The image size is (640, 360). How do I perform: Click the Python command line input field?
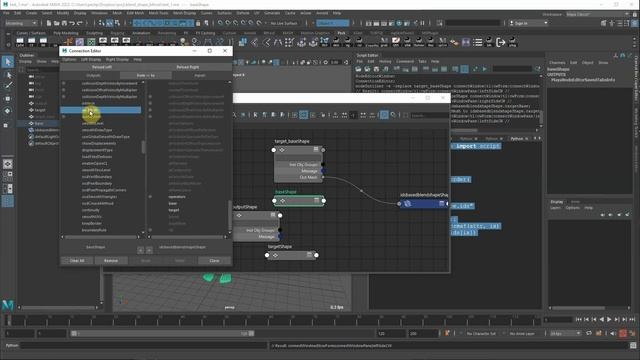click(144, 346)
